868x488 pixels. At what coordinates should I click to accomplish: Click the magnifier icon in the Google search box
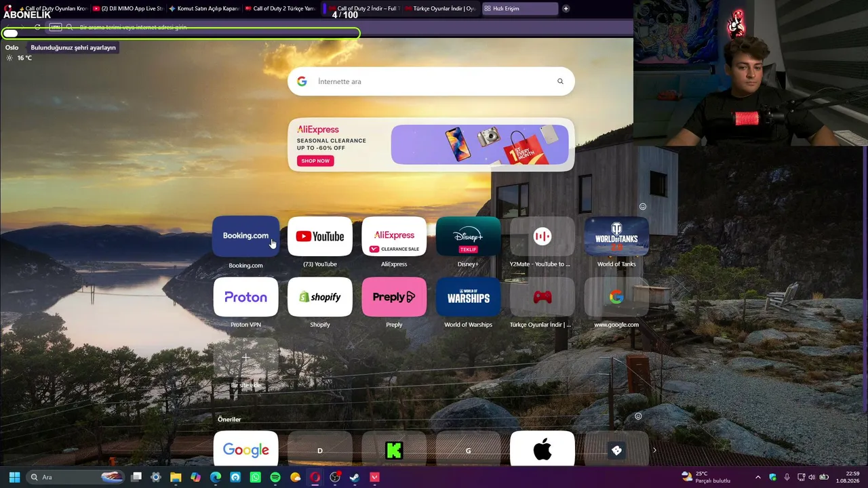(x=560, y=81)
